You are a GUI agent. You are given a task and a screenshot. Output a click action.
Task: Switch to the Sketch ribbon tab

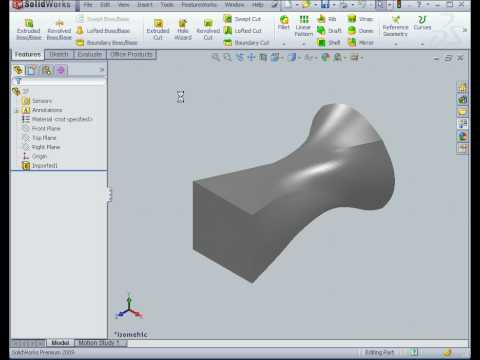[59, 54]
